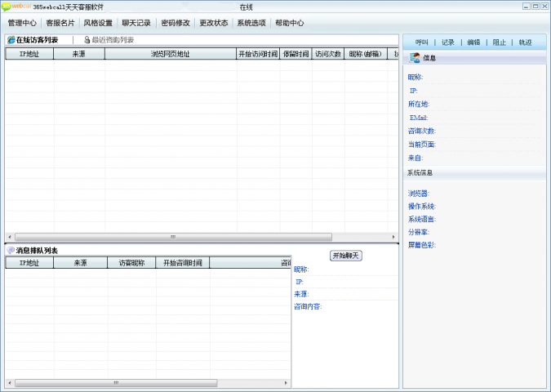Viewport: 551px width, 392px height.
Task: Open the 风格设置 menu
Action: 98,23
